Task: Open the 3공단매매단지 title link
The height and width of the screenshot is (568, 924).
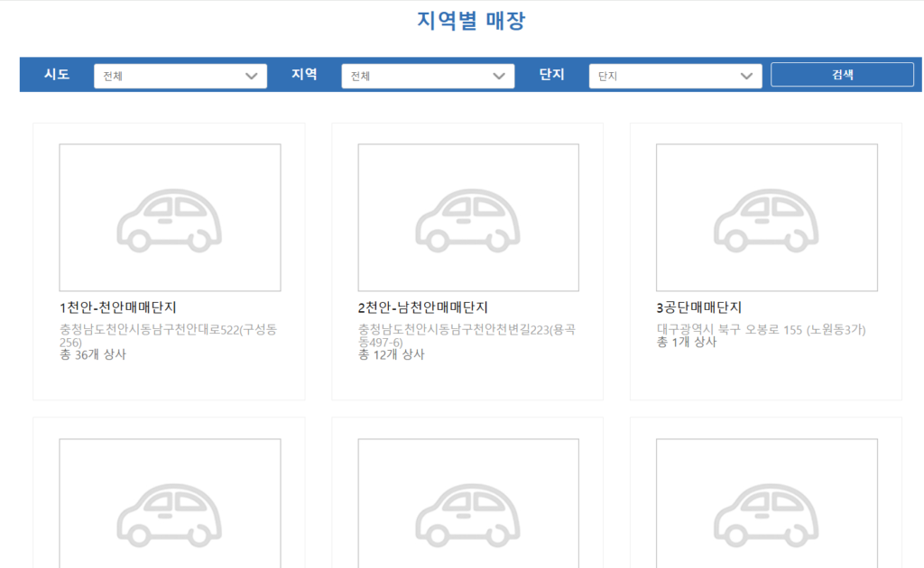Action: pos(699,307)
